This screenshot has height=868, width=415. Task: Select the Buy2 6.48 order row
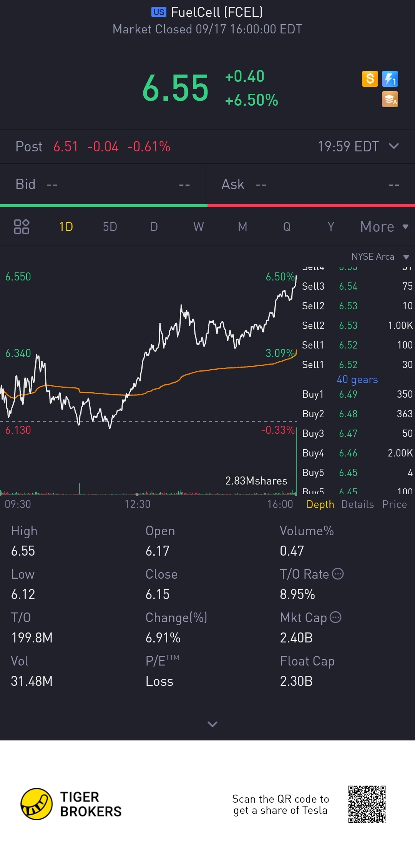click(x=357, y=414)
